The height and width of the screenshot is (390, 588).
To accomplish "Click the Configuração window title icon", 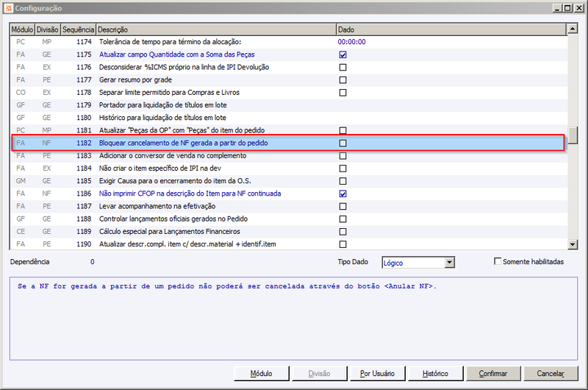I will click(x=9, y=8).
